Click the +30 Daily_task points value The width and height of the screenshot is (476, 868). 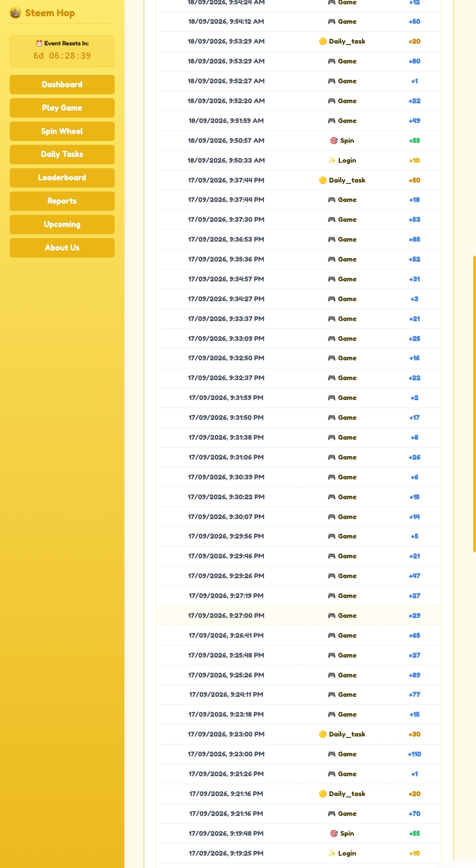(x=414, y=734)
